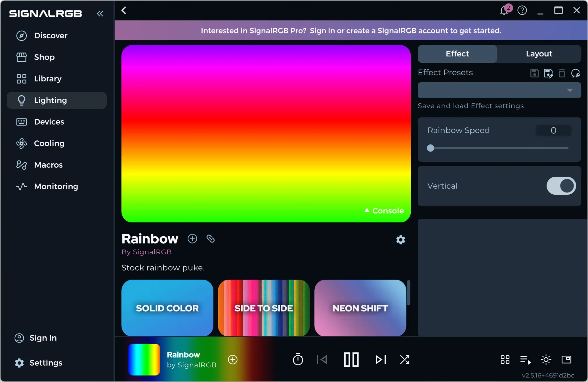Click the link icon beside Rainbow title
The height and width of the screenshot is (382, 588).
pos(210,239)
